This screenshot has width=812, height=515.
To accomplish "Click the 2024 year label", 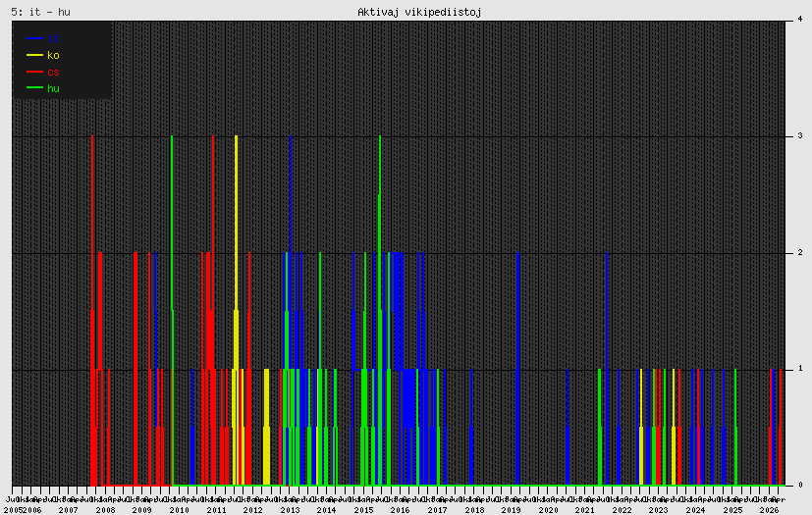I will (695, 510).
